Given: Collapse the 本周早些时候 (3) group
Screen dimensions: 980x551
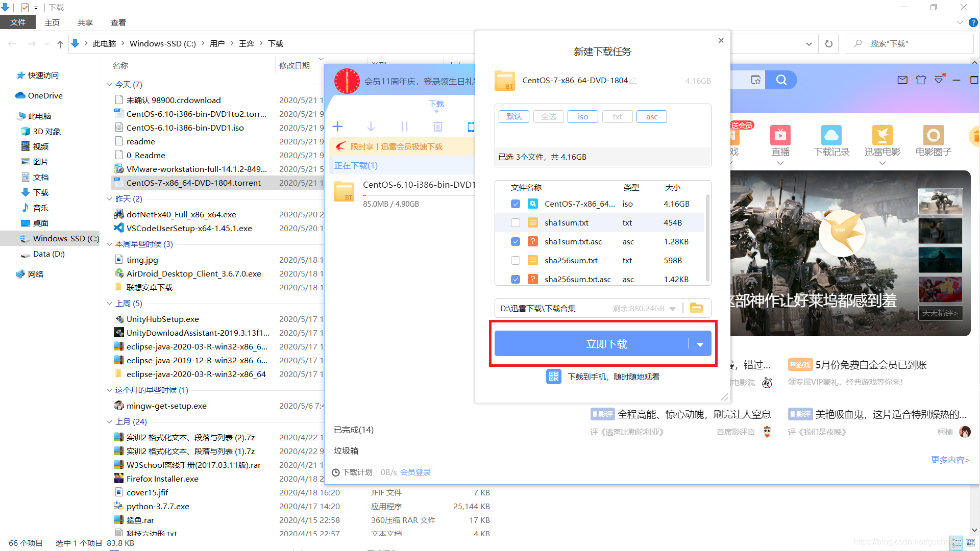Looking at the screenshot, I should [x=109, y=244].
